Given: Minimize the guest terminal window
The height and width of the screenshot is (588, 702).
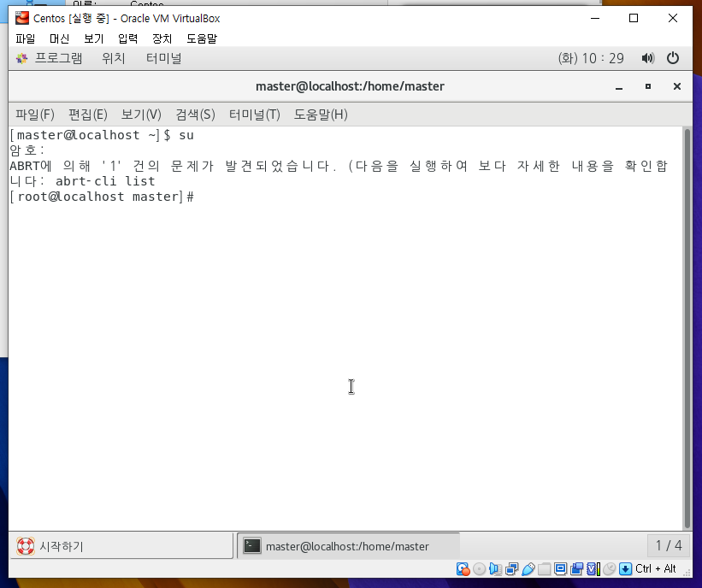Looking at the screenshot, I should click(619, 87).
